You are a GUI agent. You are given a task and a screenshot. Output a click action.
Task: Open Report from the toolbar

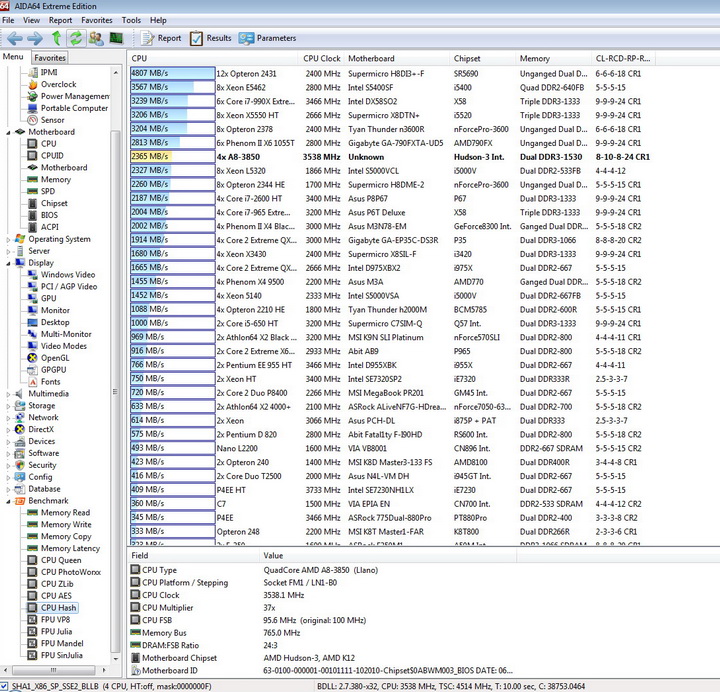(x=161, y=38)
